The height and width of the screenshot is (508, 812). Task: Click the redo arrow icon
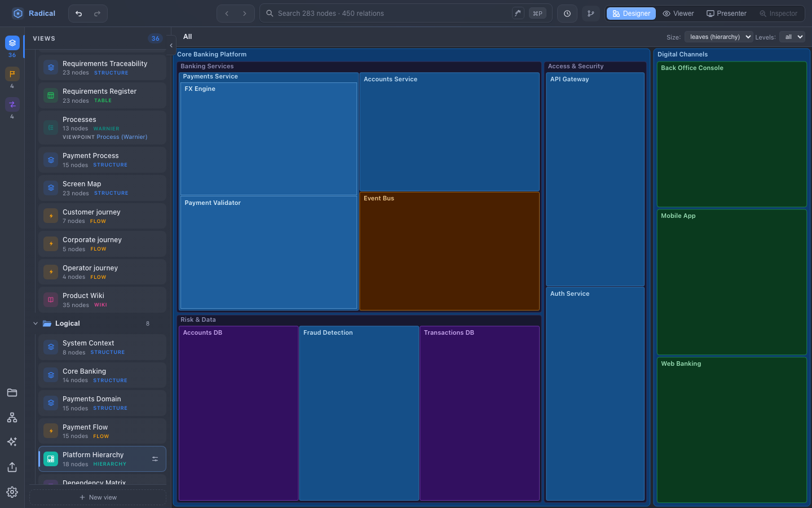[97, 14]
